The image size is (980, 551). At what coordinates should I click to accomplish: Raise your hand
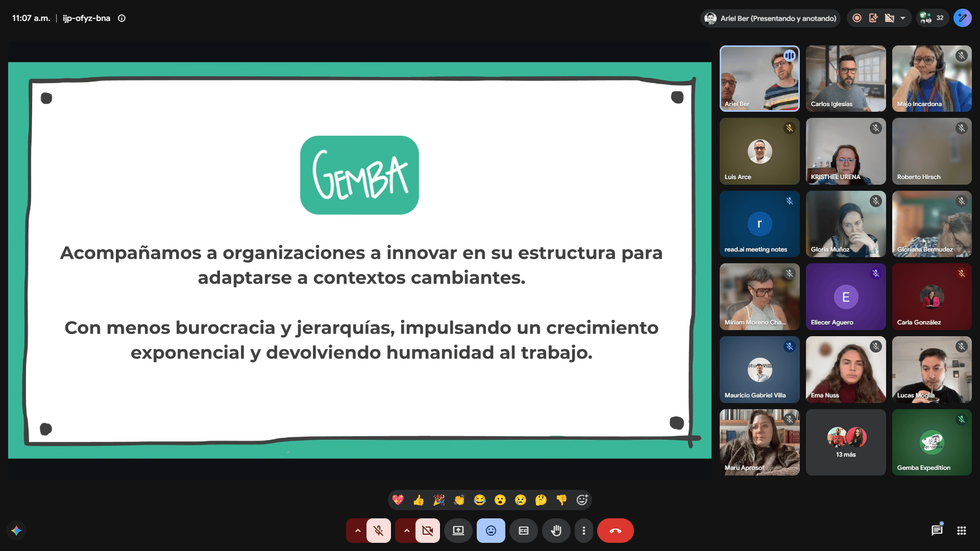point(556,531)
